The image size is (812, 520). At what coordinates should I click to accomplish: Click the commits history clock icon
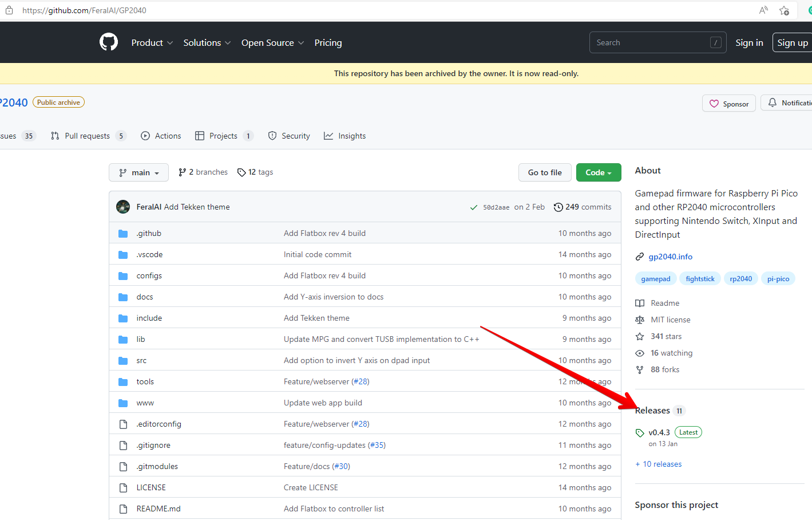(559, 207)
